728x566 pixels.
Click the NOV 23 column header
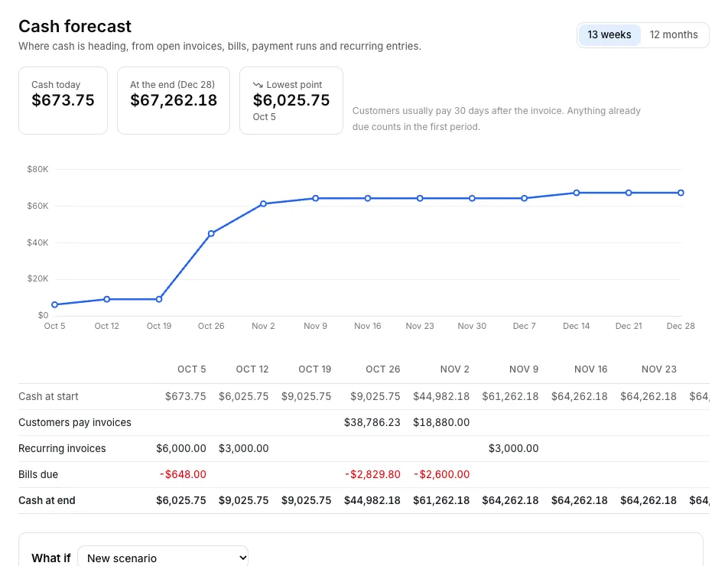tap(659, 369)
